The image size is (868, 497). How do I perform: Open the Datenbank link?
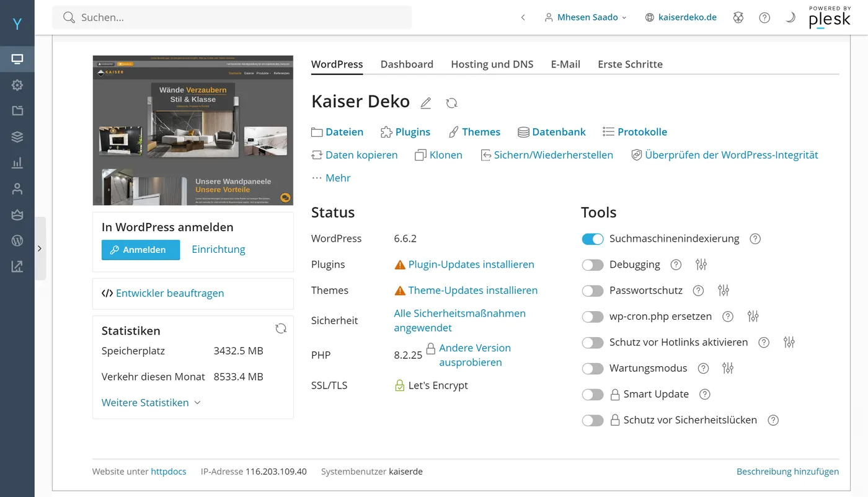[x=552, y=131]
